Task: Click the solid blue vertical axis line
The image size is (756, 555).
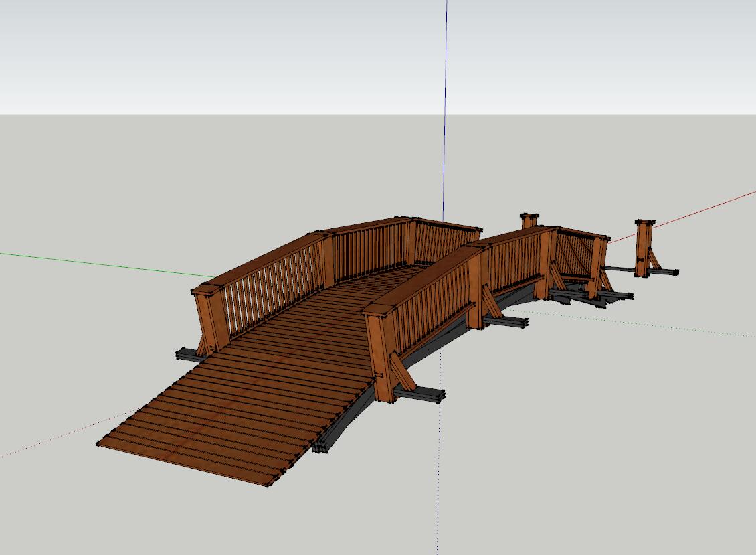Action: tap(446, 100)
